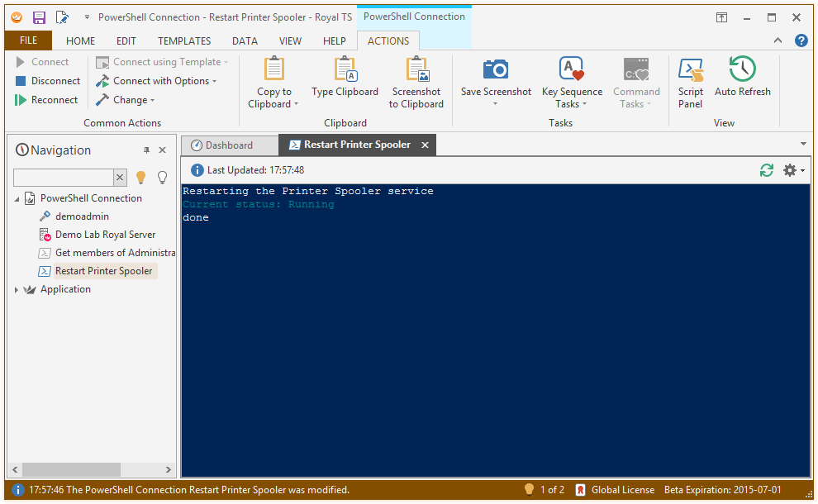Toggle the Script Panel
818x504 pixels.
[690, 83]
